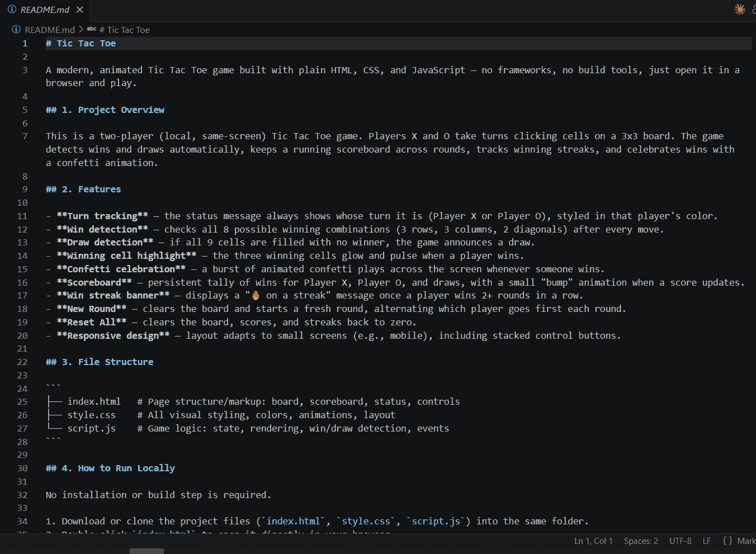Click the bold '**Confetti celebration**' text

[x=121, y=269]
